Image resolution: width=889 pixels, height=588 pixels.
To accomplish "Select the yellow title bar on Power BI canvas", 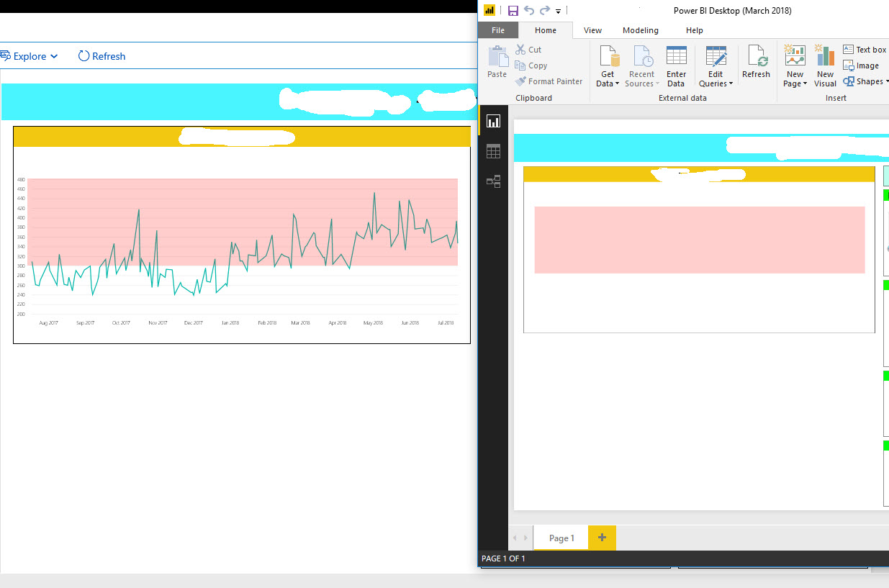I will (x=699, y=174).
